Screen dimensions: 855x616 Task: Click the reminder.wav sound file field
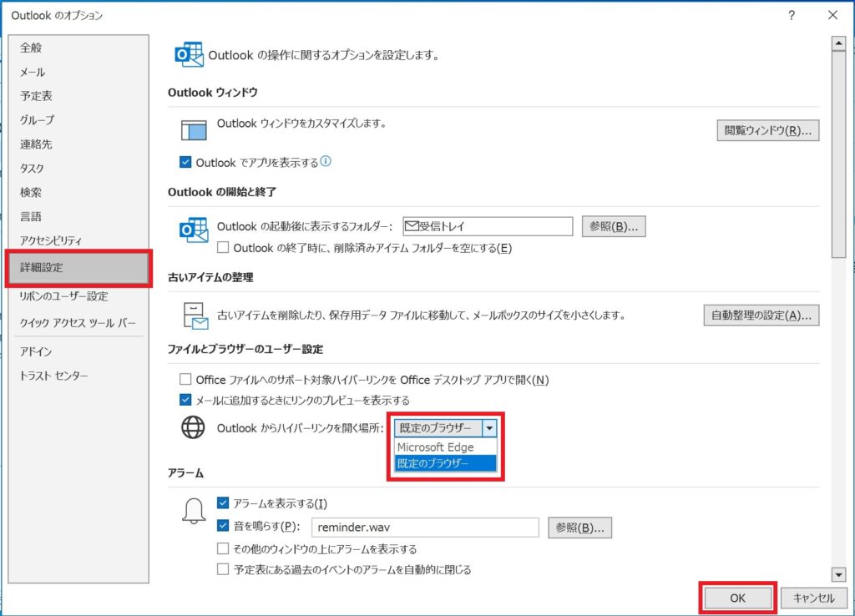[x=425, y=528]
